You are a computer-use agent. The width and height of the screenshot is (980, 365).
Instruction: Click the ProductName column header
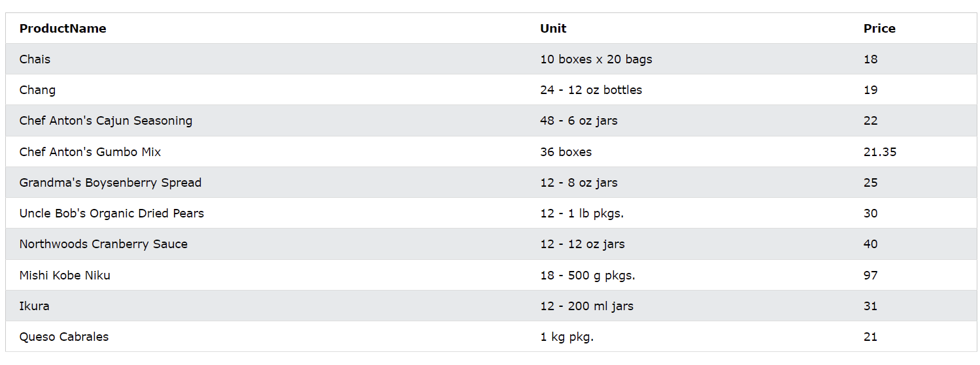pos(63,29)
